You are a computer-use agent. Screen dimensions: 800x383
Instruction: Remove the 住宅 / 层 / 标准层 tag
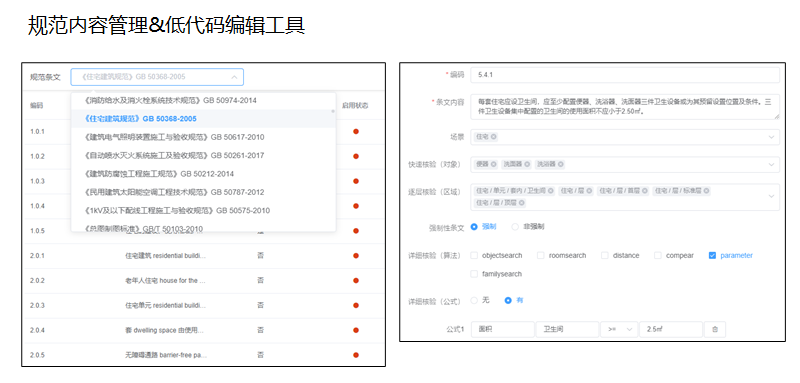pos(706,191)
